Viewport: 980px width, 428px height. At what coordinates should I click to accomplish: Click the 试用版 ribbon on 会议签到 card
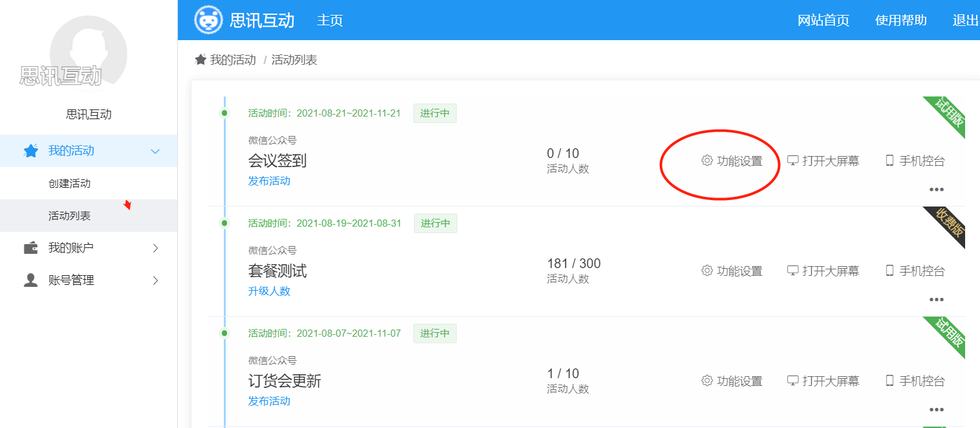pos(947,115)
